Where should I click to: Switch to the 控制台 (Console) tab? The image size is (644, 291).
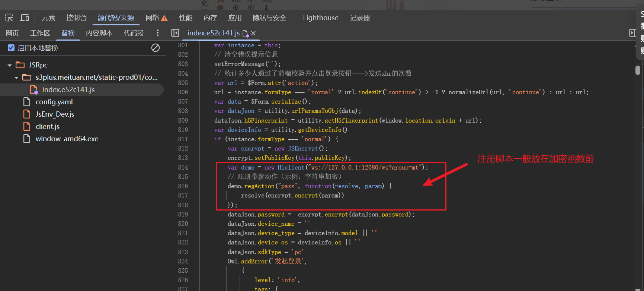point(76,18)
